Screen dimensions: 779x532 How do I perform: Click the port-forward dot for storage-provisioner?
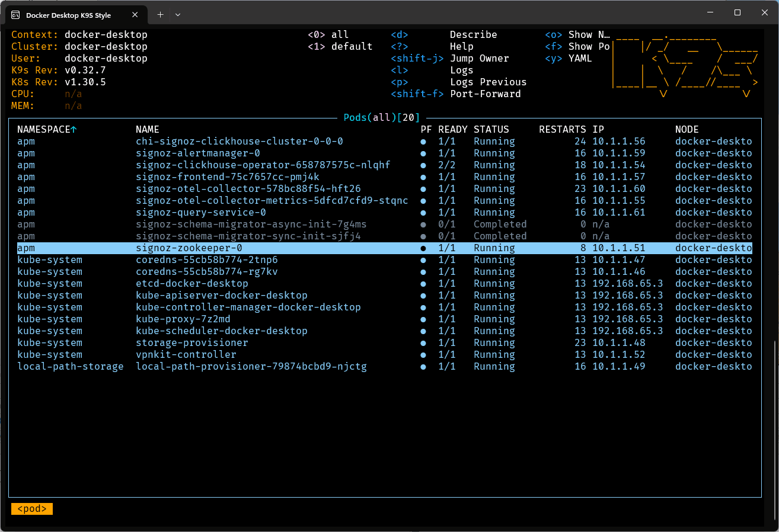pyautogui.click(x=423, y=343)
